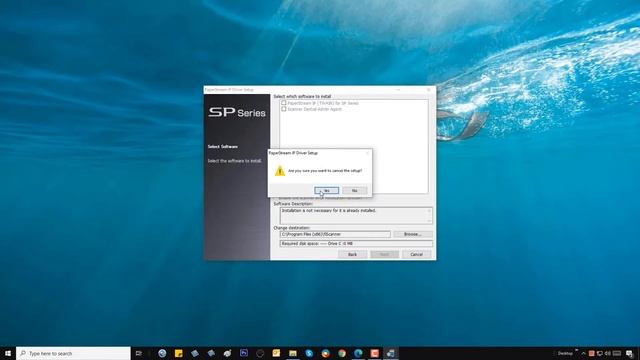The image size is (640, 360).
Task: Open the globe browser icon on the taskbar
Action: 162,353
